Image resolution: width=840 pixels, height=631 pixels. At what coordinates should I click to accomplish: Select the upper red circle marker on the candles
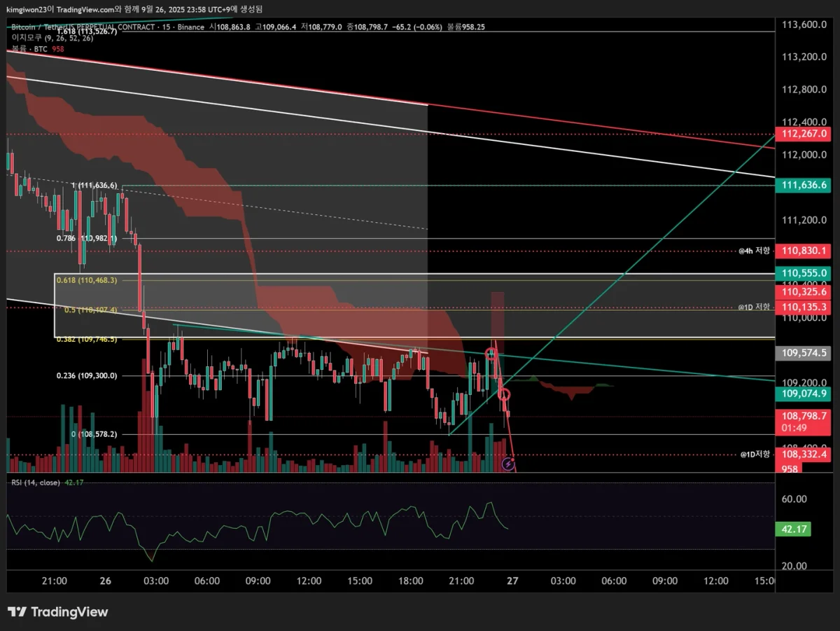(492, 355)
